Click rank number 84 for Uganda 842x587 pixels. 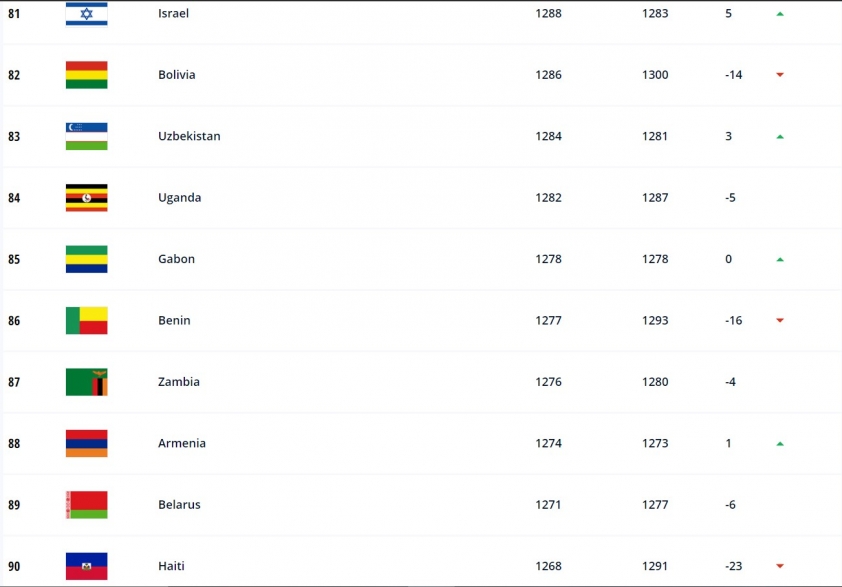click(14, 198)
